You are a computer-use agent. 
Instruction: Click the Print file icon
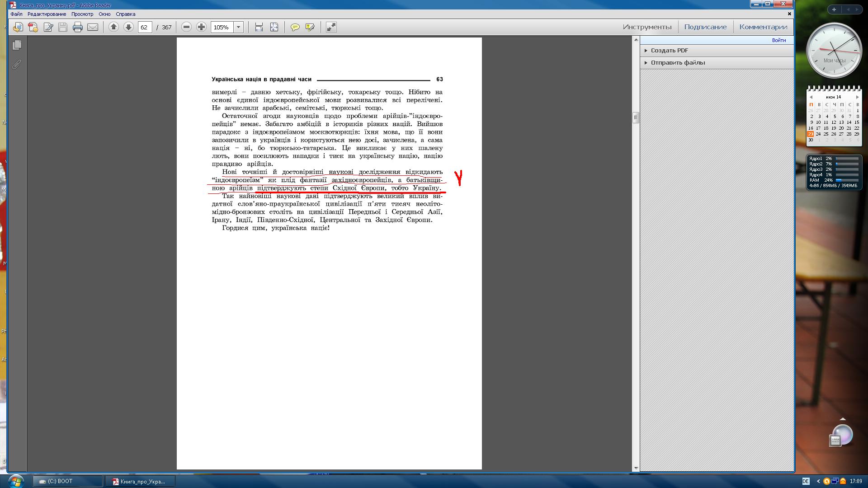78,27
